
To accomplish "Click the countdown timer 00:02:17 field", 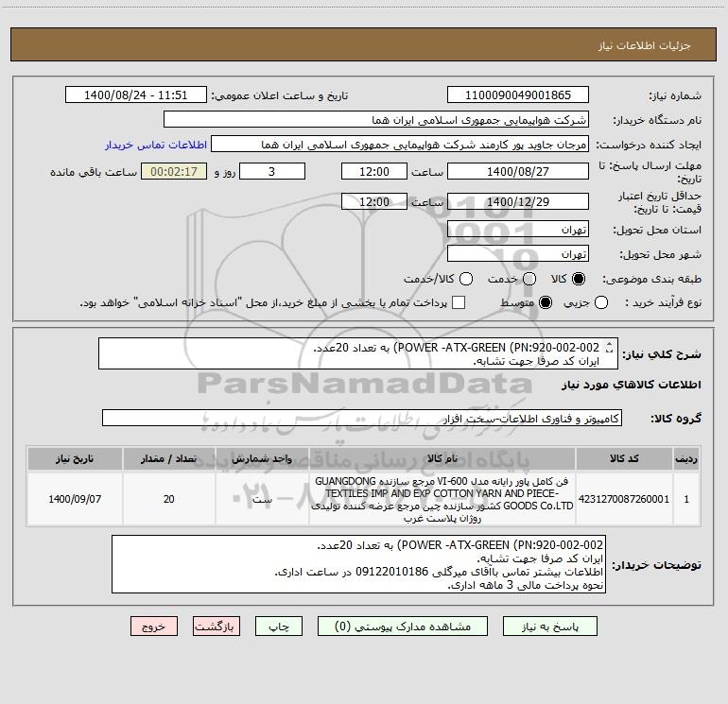I will tap(174, 171).
